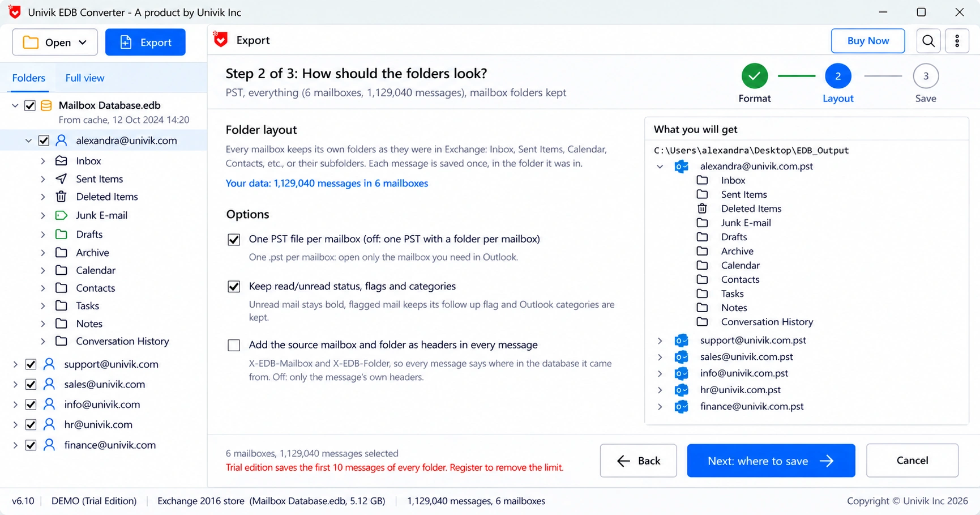Cancel the export wizard

912,461
